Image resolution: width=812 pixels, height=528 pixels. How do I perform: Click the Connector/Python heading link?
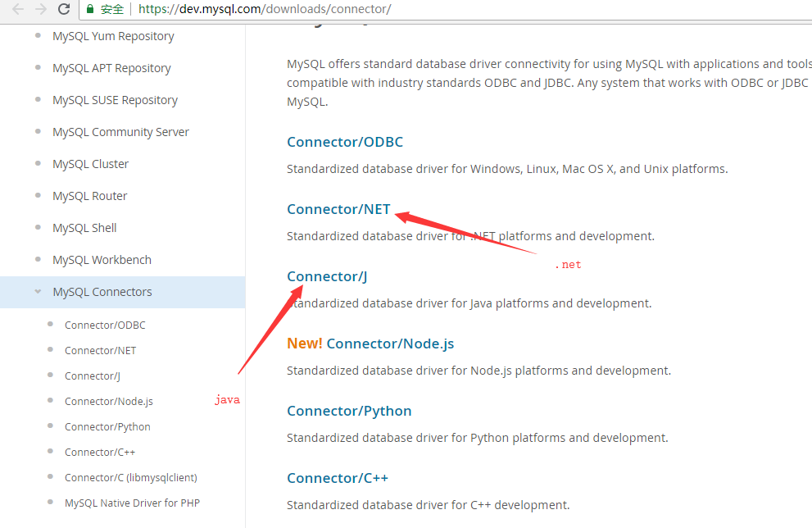(349, 411)
